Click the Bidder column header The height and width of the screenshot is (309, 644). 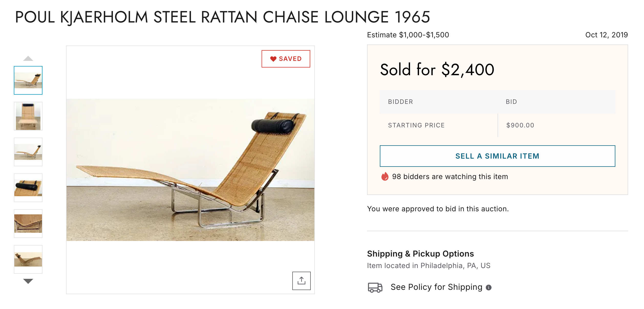pos(400,102)
